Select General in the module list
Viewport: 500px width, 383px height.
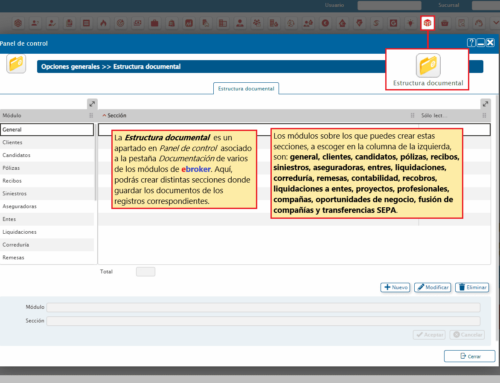coord(47,129)
